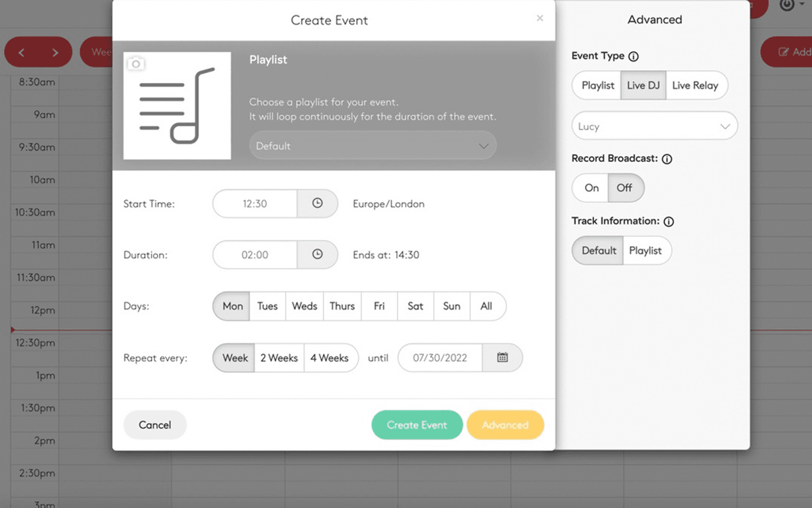Switch Event Type to Live Relay

pyautogui.click(x=695, y=85)
